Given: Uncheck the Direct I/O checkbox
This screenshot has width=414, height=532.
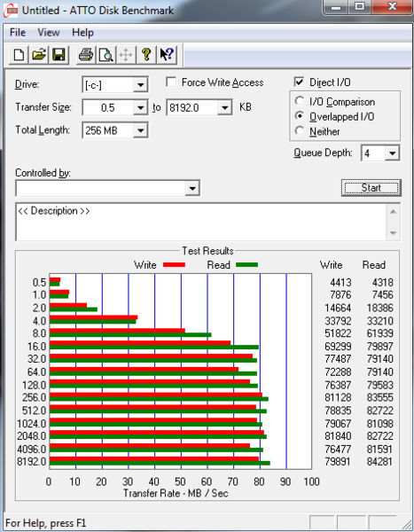Looking at the screenshot, I should click(x=299, y=82).
